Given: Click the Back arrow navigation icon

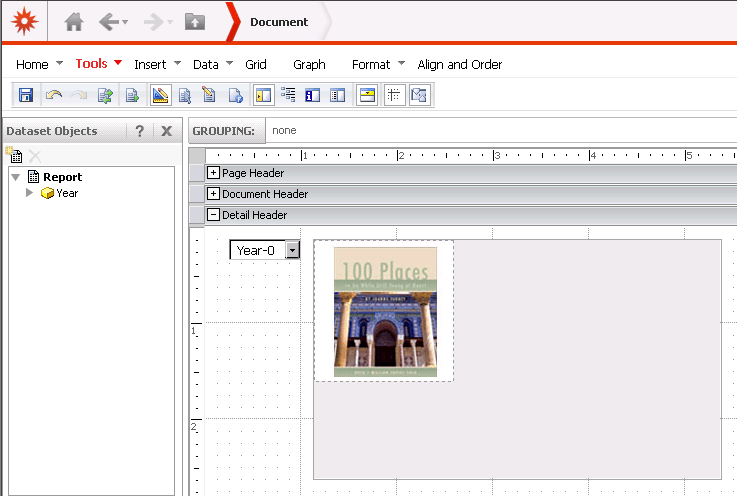Looking at the screenshot, I should [x=108, y=21].
